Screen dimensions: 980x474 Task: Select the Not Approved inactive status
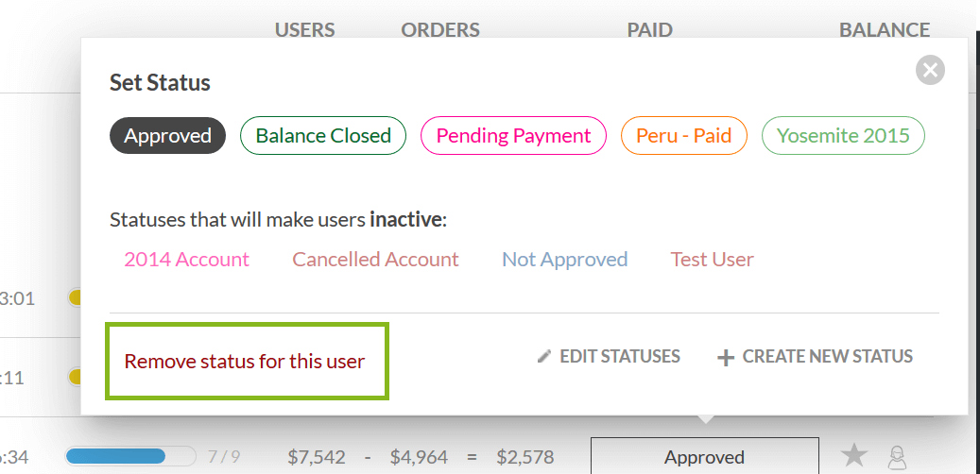pyautogui.click(x=564, y=260)
